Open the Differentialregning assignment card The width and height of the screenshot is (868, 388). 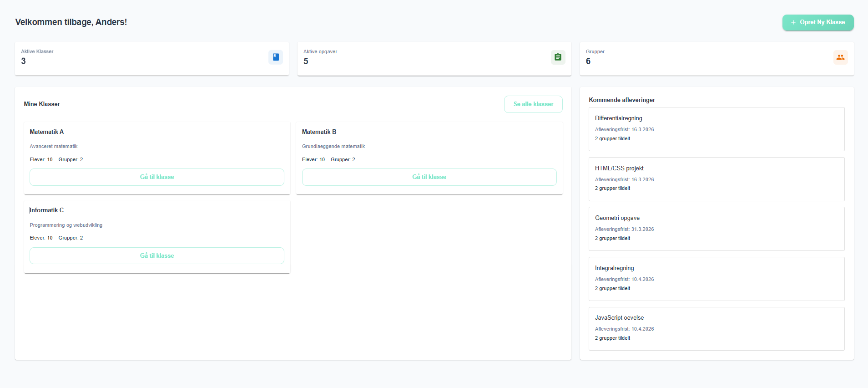tap(716, 129)
